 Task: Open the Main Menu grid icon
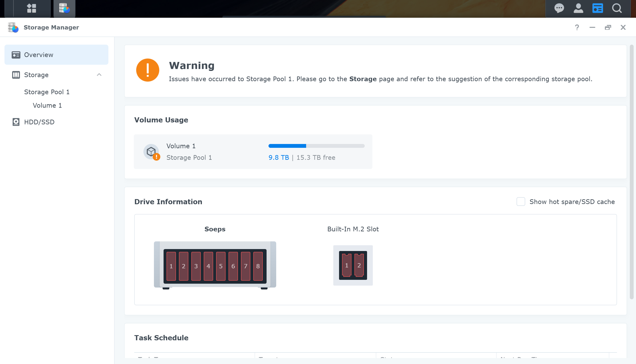point(31,8)
